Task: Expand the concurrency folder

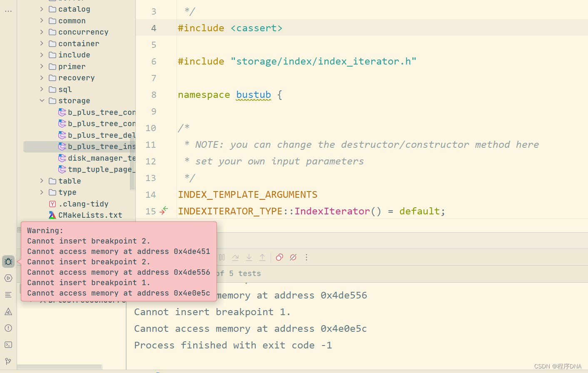Action: (42, 32)
